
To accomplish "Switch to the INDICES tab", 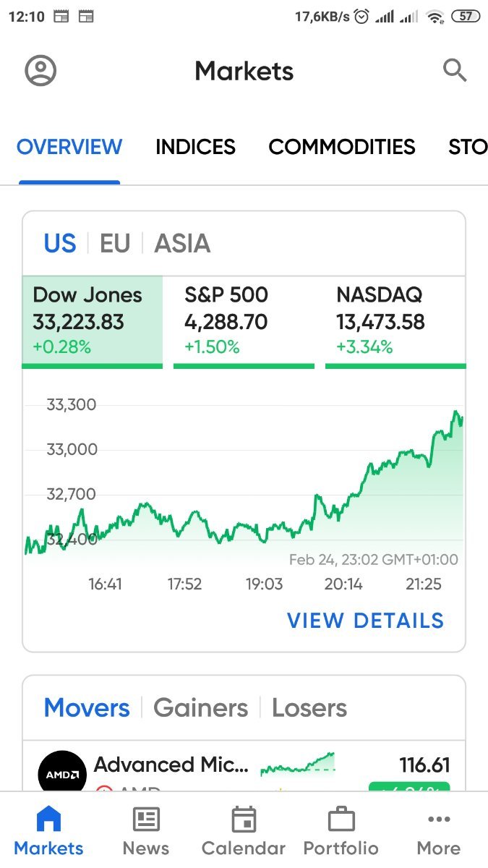I will (x=195, y=147).
